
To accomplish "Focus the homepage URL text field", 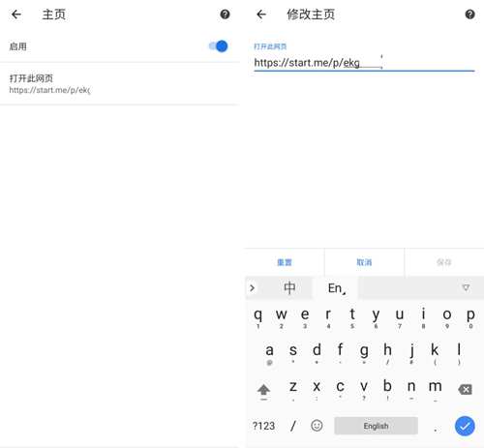I will tap(364, 63).
